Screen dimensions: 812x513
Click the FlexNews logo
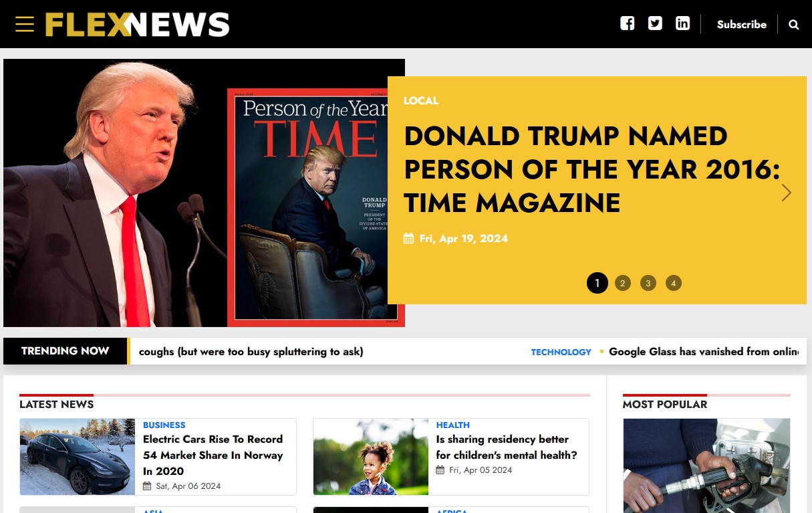tap(137, 25)
